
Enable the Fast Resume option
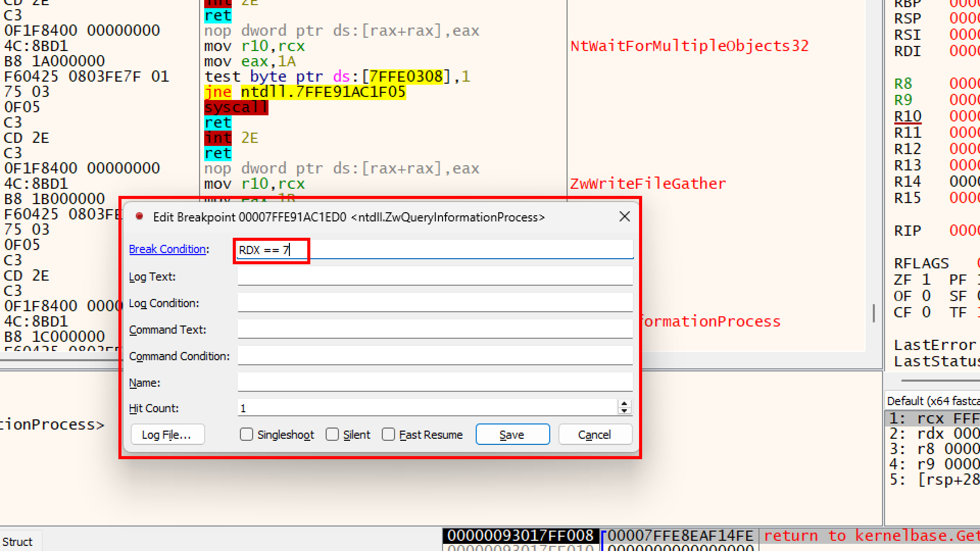coord(388,435)
